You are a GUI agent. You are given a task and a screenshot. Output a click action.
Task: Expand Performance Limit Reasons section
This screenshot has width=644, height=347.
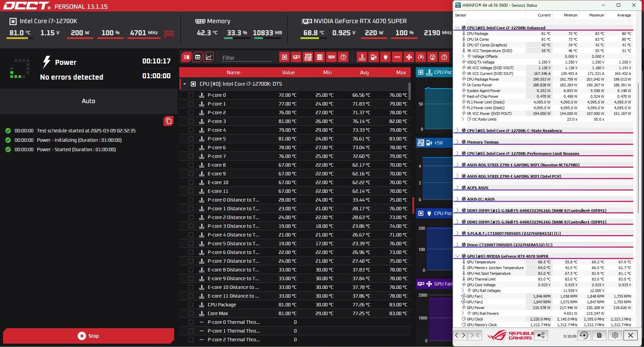click(x=457, y=153)
